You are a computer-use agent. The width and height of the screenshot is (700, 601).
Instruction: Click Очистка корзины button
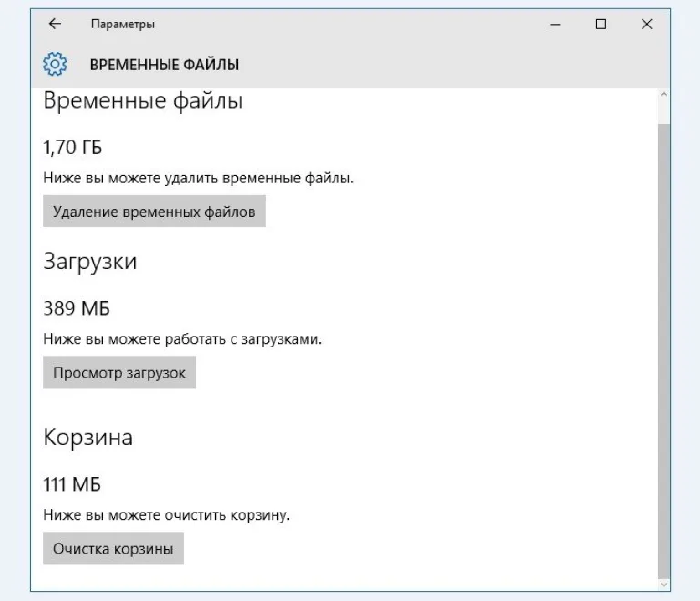[113, 548]
